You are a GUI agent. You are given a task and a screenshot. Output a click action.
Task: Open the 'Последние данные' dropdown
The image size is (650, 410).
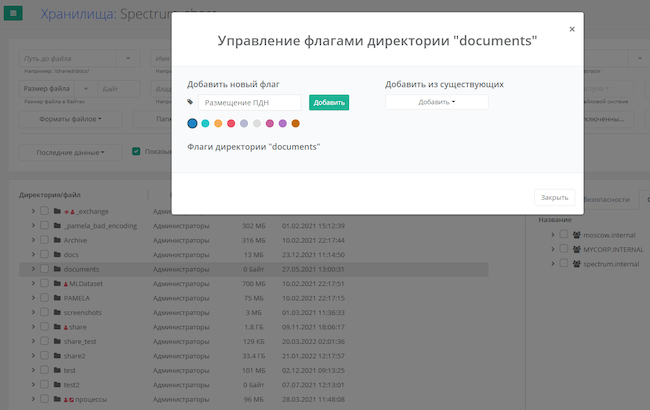70,153
